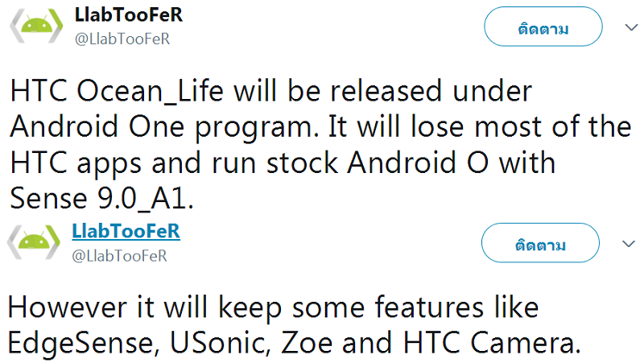The width and height of the screenshot is (644, 363).
Task: Open the bold LlabTooFeR name on the top tweet
Action: (129, 15)
